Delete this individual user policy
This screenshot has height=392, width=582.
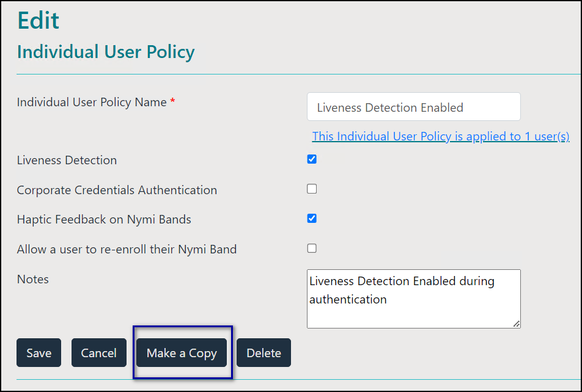(263, 353)
